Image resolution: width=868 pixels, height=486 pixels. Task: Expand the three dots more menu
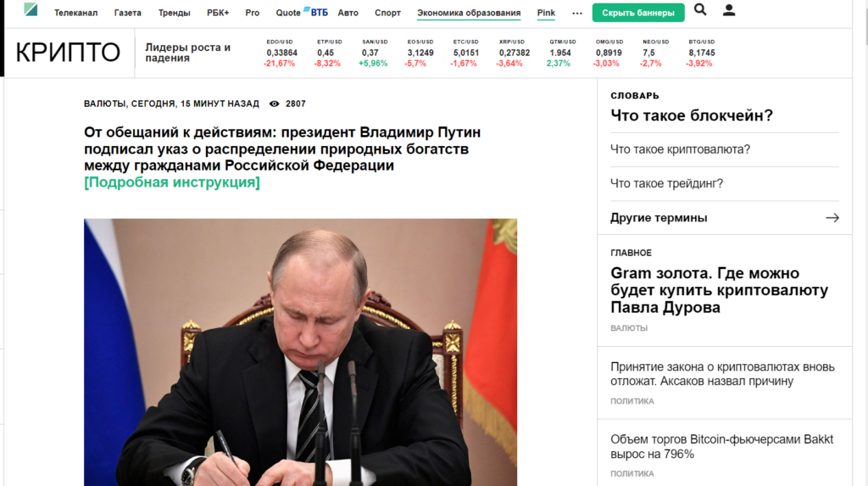(x=576, y=14)
